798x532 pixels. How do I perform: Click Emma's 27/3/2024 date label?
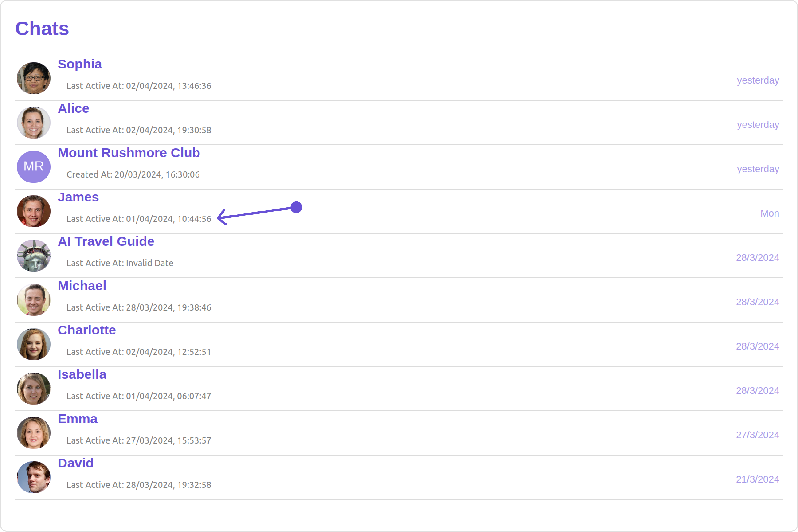(757, 435)
